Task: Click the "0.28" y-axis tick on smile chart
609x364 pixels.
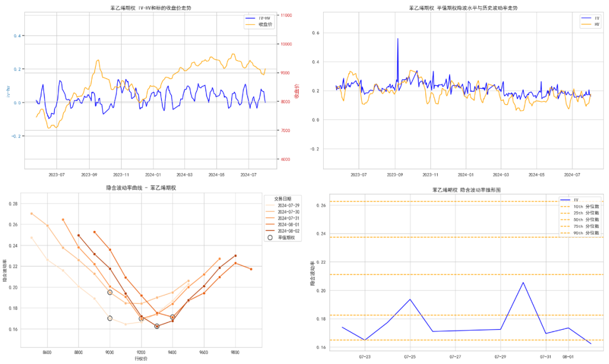Action: click(x=13, y=204)
